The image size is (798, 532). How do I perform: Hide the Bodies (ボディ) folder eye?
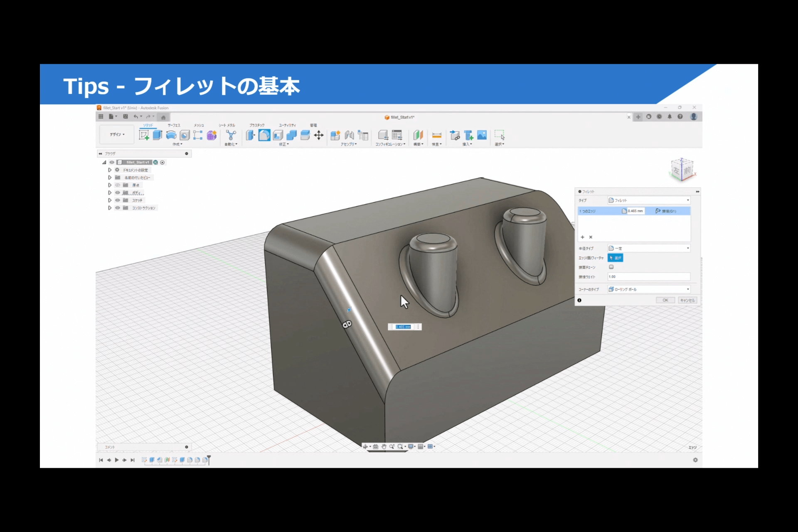(118, 193)
